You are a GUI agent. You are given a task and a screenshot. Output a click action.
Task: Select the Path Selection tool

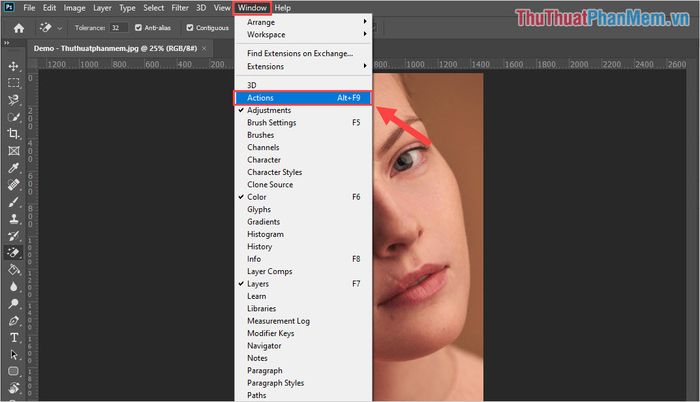pyautogui.click(x=13, y=355)
